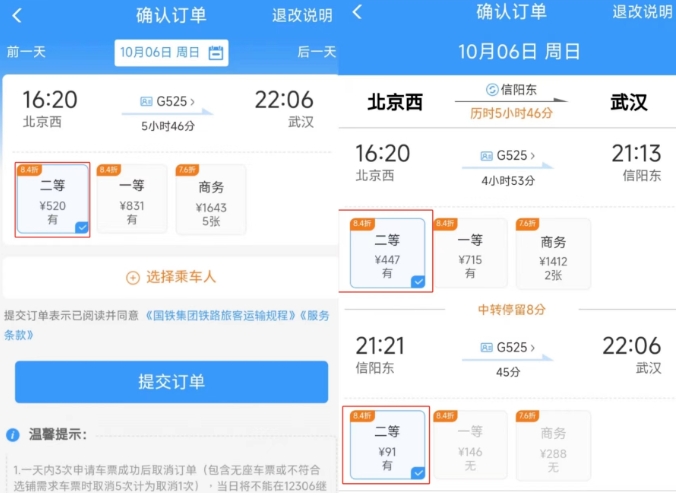
Task: Tap back arrow on left order screen
Action: point(17,16)
